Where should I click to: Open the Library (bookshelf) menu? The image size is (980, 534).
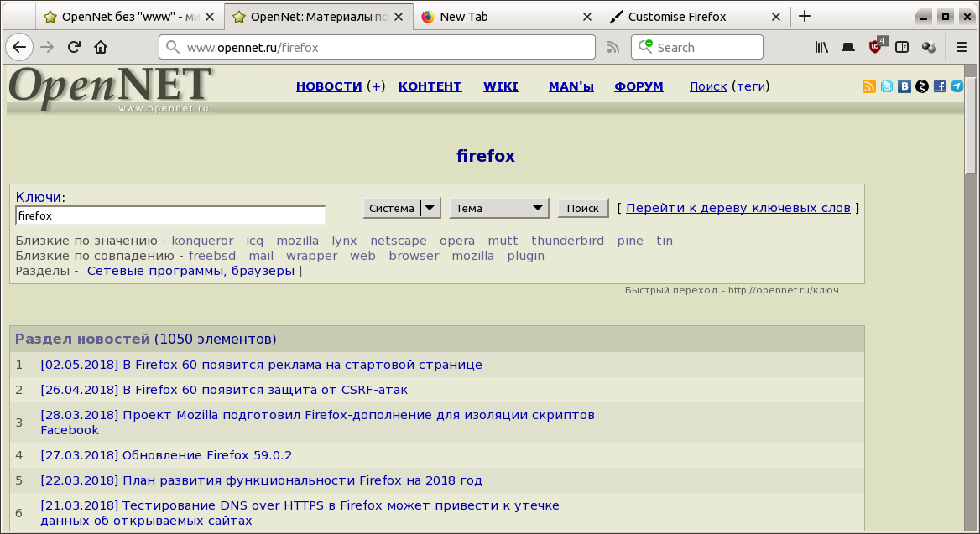coord(821,47)
